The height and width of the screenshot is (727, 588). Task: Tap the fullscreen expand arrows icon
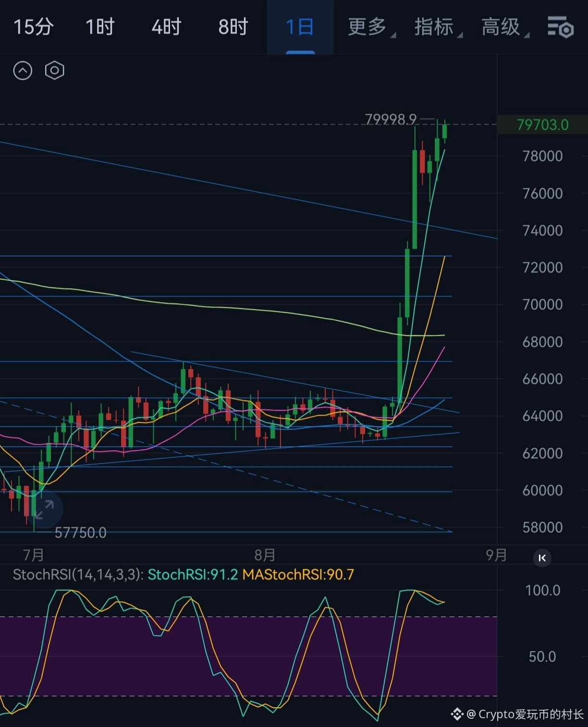[x=45, y=509]
